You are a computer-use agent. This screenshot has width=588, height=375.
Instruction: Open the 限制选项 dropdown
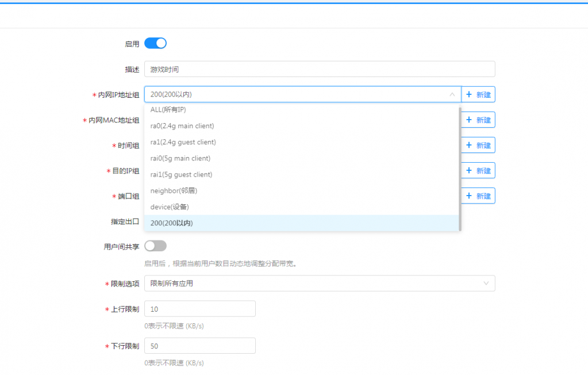[319, 283]
